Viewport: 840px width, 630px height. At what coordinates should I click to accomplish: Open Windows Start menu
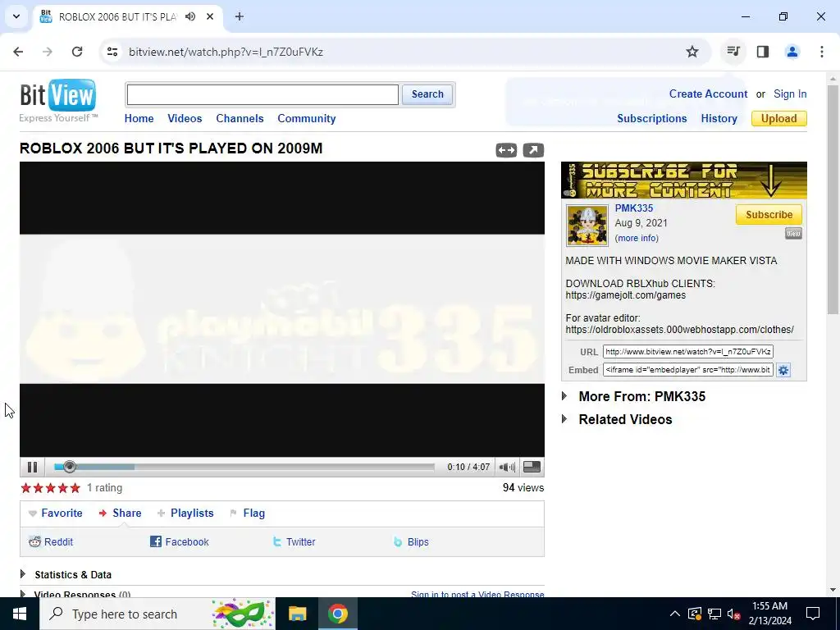tap(20, 614)
